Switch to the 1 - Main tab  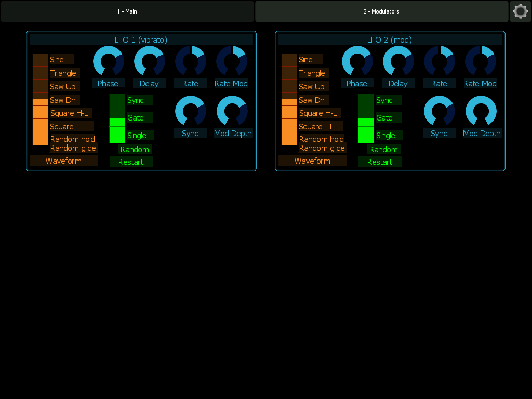127,11
